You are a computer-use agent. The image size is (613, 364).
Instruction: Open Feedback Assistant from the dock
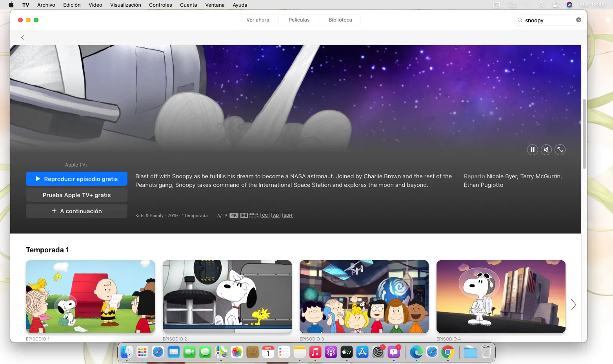pyautogui.click(x=394, y=352)
